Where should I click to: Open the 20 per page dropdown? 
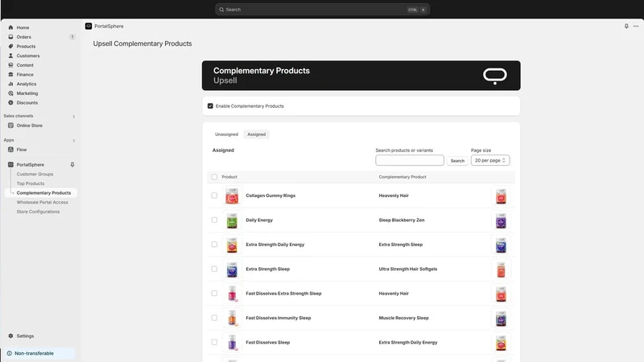point(490,160)
